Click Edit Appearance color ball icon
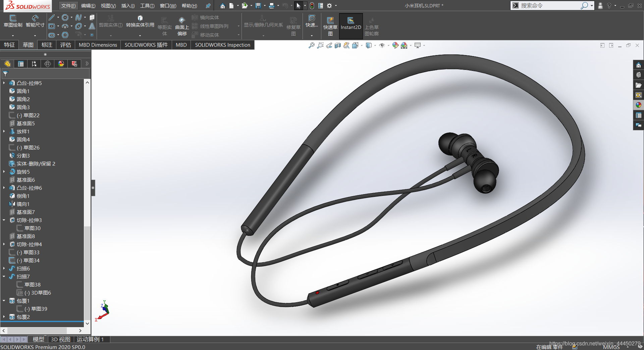The height and width of the screenshot is (350, 644). pyautogui.click(x=395, y=45)
